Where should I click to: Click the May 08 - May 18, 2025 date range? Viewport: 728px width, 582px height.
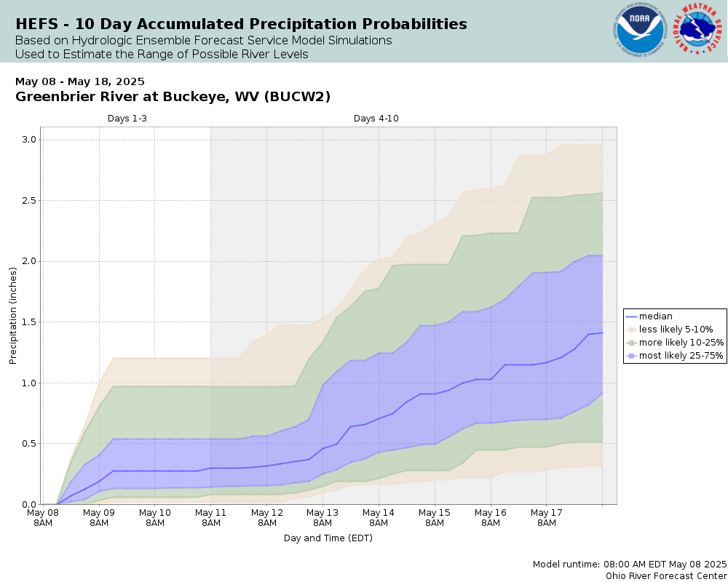[80, 81]
